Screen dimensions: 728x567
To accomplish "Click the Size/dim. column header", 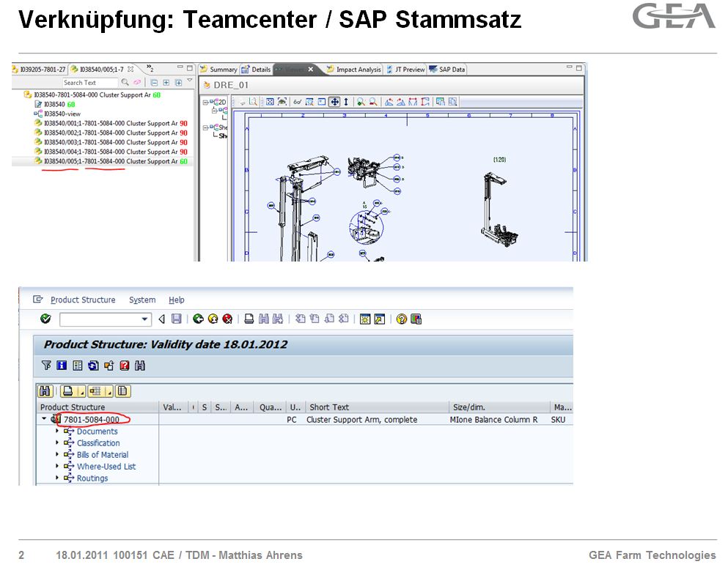I will point(499,407).
